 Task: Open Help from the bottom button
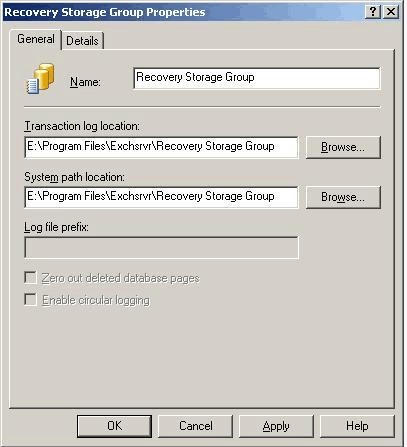[357, 426]
